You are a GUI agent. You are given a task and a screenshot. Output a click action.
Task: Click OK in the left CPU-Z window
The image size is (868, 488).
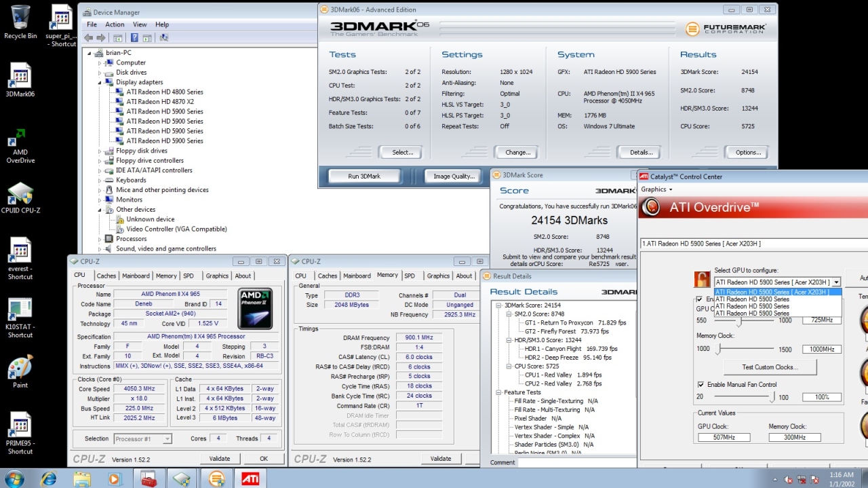264,459
